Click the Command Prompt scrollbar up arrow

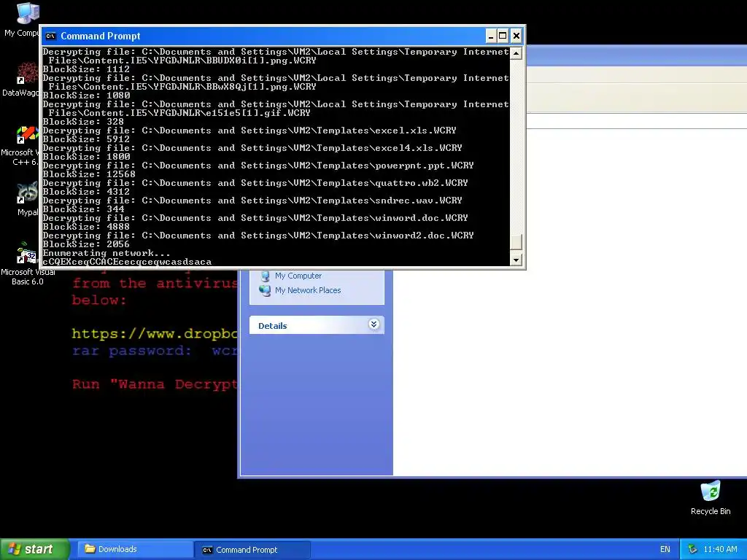(x=516, y=52)
